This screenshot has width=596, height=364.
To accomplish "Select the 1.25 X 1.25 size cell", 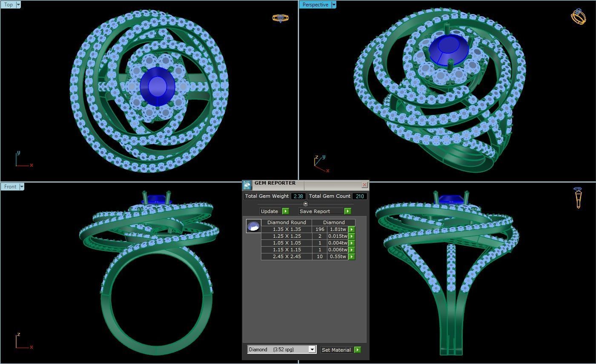I will (x=287, y=236).
